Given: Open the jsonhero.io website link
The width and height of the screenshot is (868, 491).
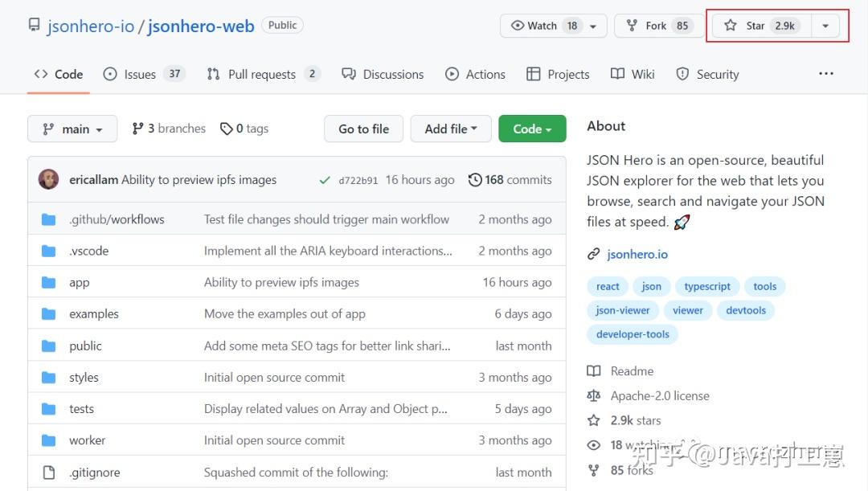Looking at the screenshot, I should pos(637,254).
